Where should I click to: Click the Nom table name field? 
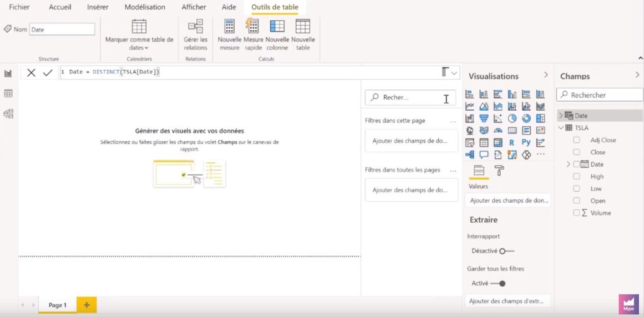tap(62, 29)
